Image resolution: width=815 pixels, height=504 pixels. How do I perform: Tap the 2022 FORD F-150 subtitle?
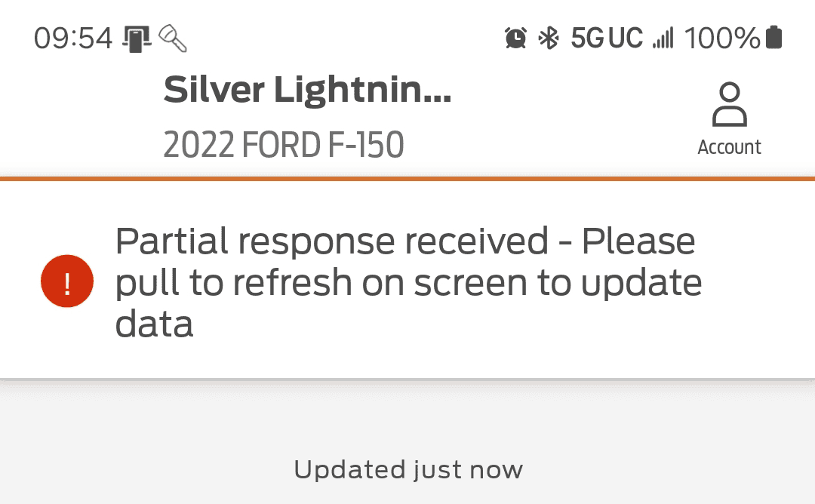[x=284, y=145]
